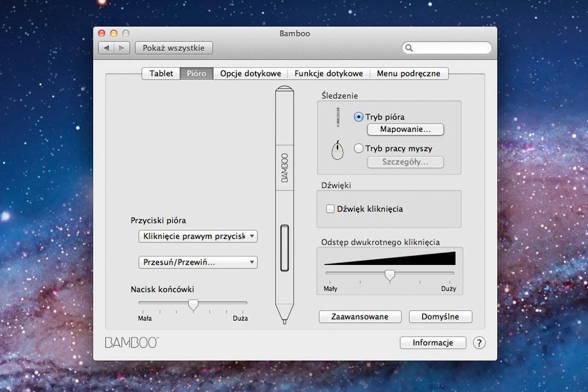Screen dimensions: 588x392
Task: Open Zaawansowane settings
Action: [360, 316]
